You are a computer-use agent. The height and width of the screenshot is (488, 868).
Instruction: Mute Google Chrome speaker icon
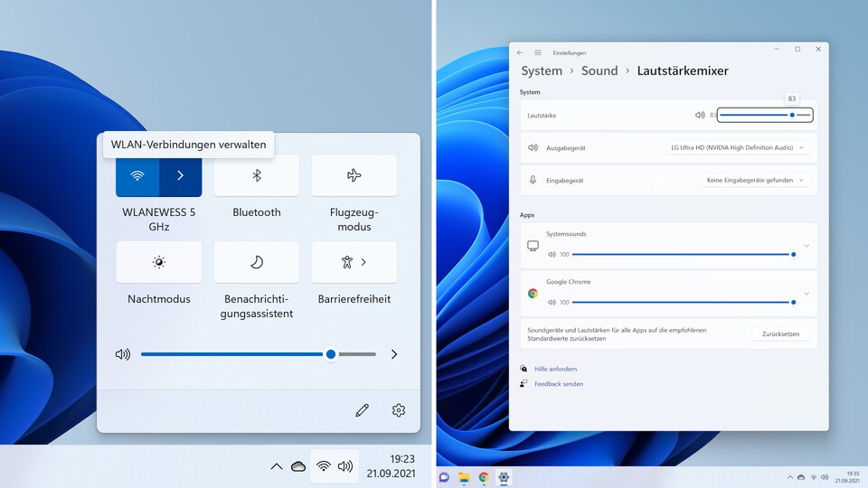pos(552,303)
